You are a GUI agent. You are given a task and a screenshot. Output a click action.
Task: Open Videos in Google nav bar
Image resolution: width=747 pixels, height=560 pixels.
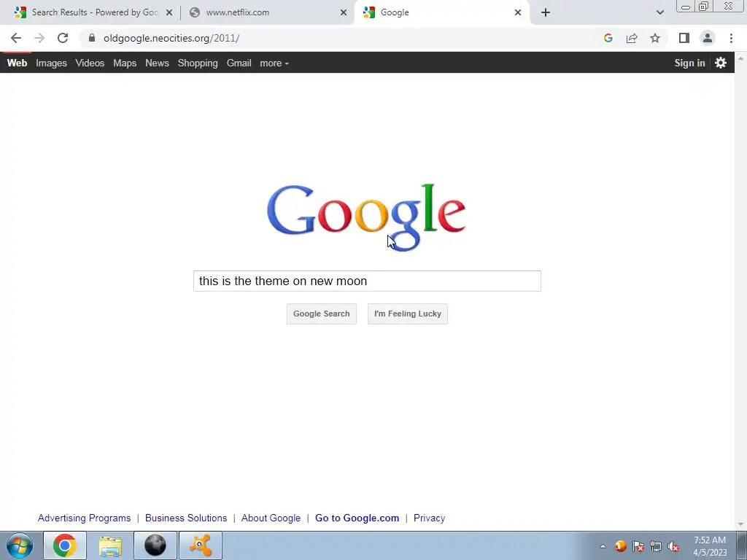(90, 63)
